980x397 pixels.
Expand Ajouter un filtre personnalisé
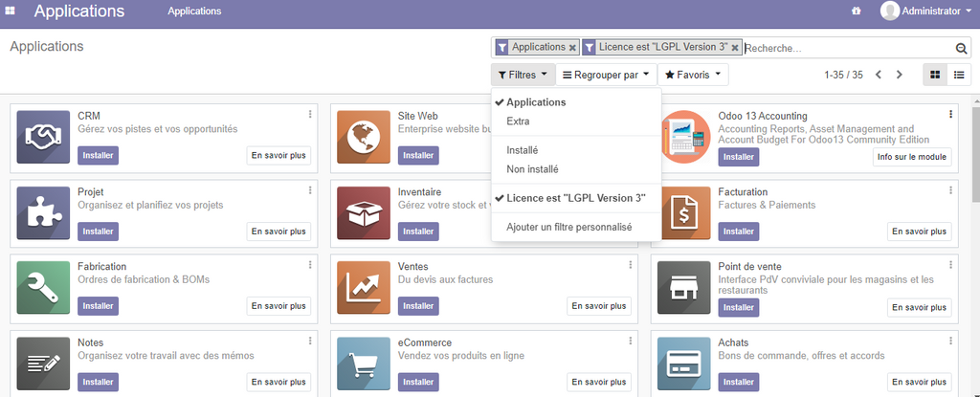coord(568,227)
